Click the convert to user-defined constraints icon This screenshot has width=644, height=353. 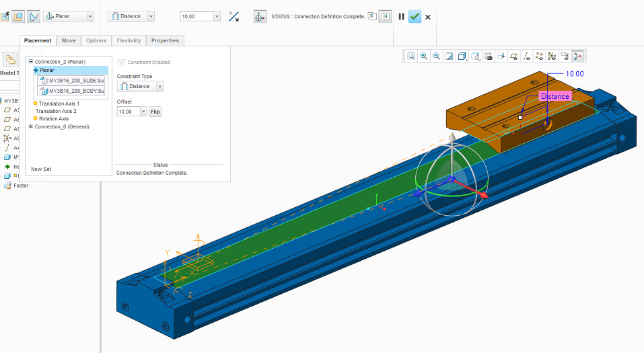pyautogui.click(x=5, y=16)
